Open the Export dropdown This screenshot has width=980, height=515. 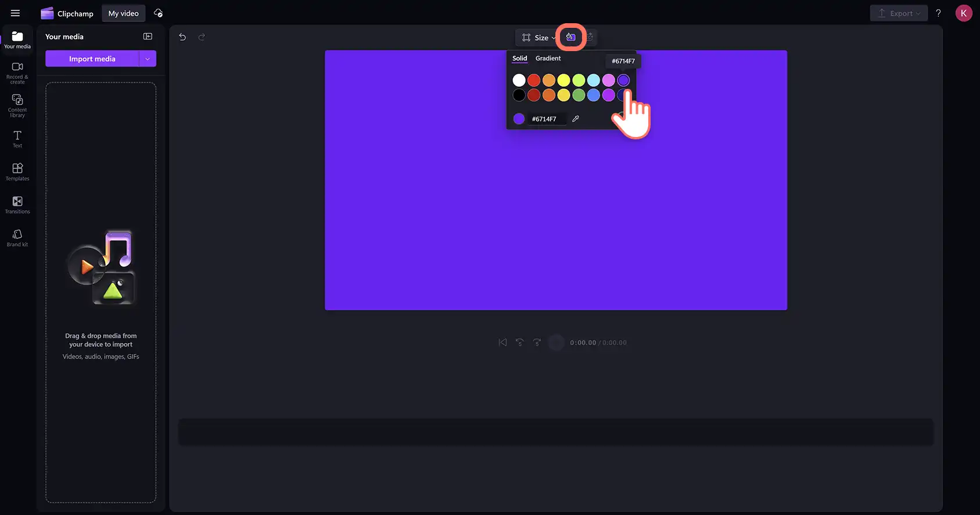899,13
